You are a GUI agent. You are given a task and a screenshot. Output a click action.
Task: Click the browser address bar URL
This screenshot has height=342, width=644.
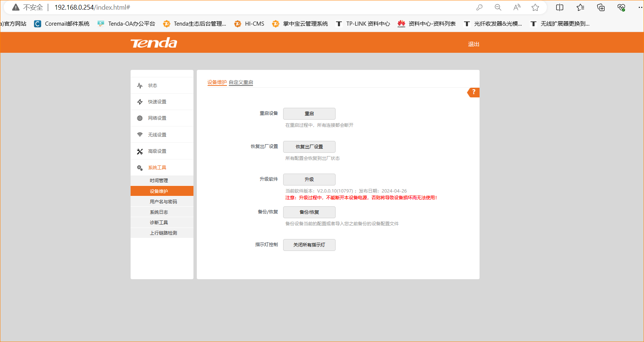(x=92, y=7)
